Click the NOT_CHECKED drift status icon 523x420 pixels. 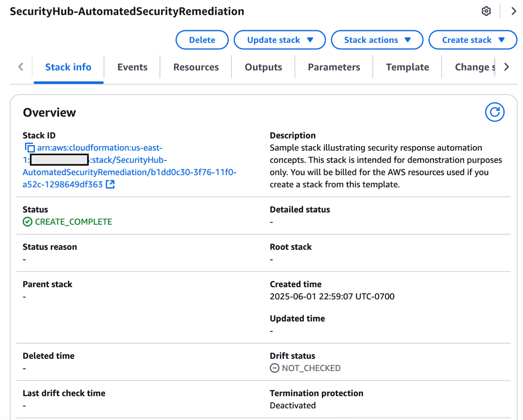274,368
